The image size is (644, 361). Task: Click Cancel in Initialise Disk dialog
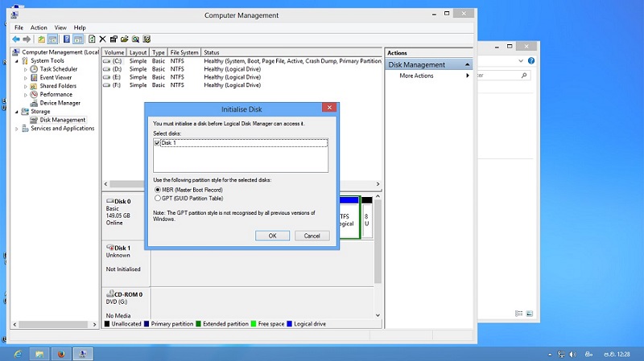[x=312, y=236]
